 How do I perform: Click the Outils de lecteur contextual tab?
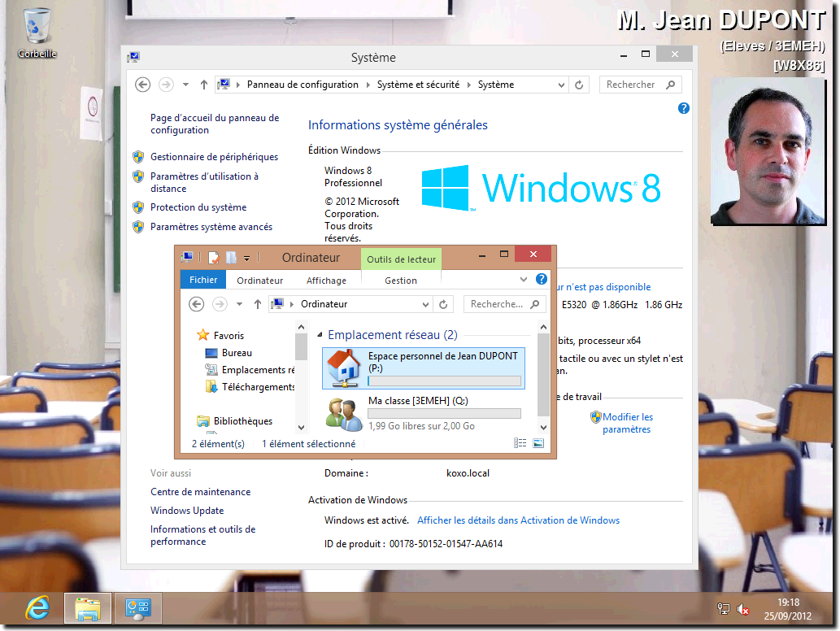tap(401, 259)
